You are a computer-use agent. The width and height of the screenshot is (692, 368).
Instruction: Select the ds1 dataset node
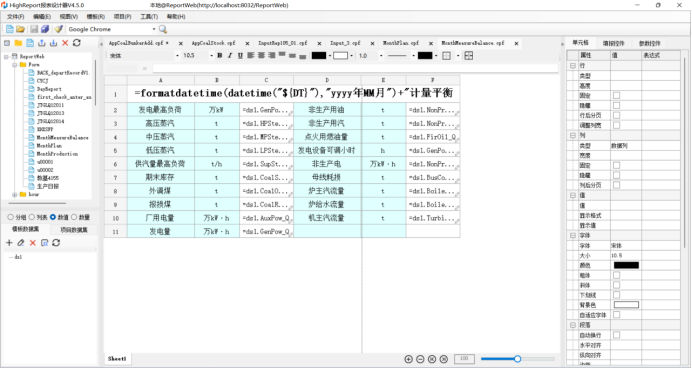click(18, 257)
